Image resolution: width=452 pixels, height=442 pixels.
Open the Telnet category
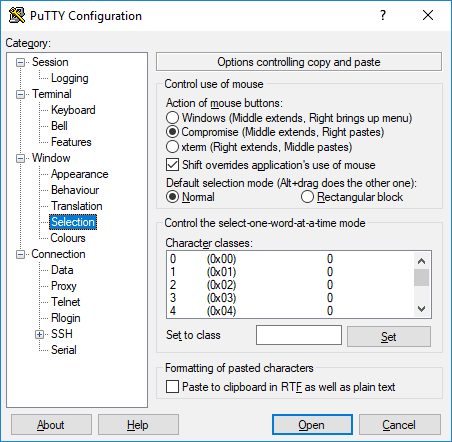66,302
